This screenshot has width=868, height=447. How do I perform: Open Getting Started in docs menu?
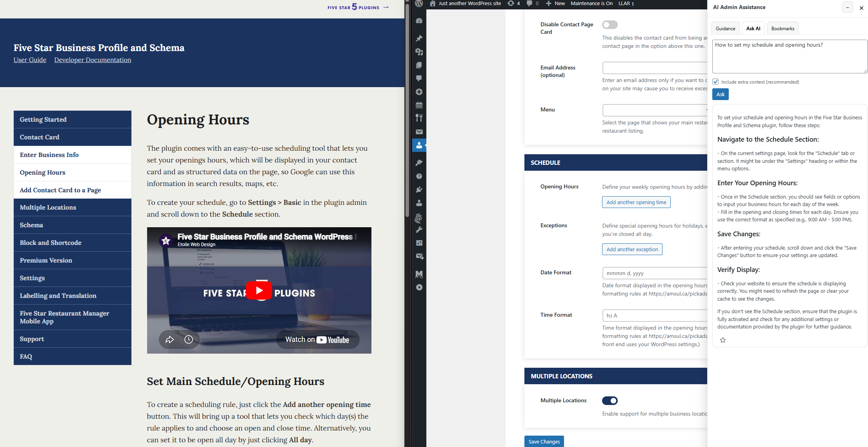point(73,119)
